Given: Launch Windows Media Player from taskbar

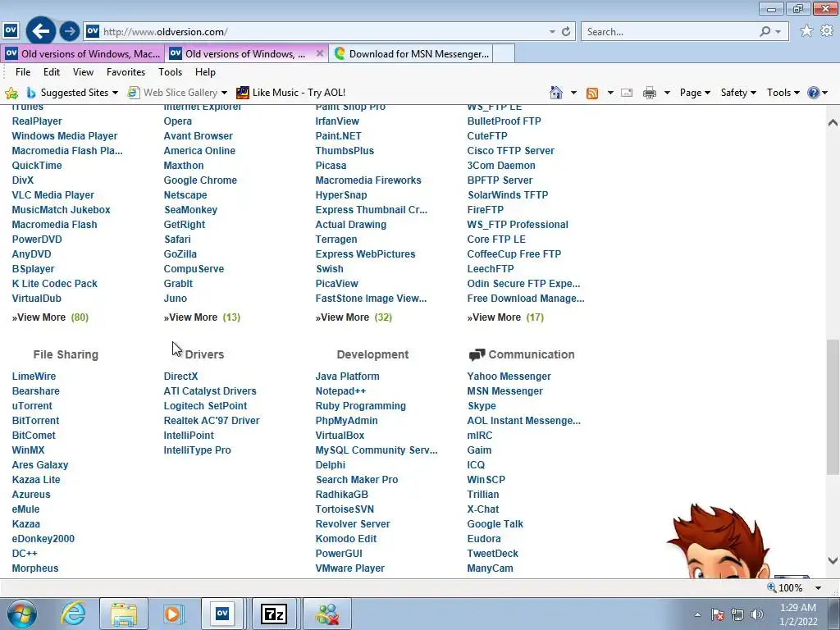Looking at the screenshot, I should pyautogui.click(x=173, y=614).
